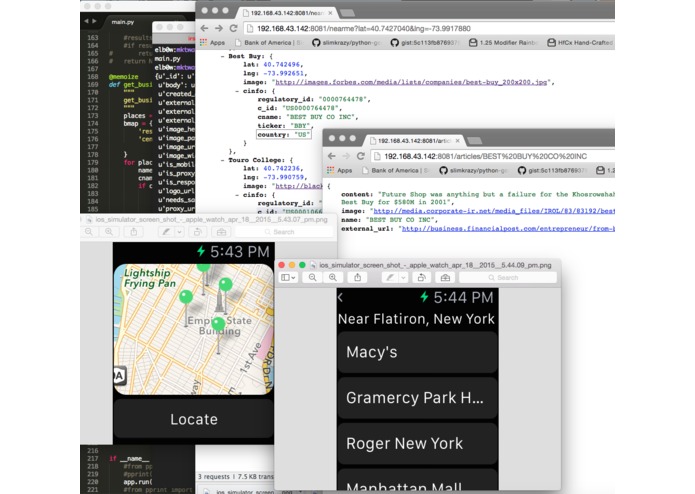Screen dimensions: 695x494
Task: Go forward in the nearme Chrome window
Action: 219,28
